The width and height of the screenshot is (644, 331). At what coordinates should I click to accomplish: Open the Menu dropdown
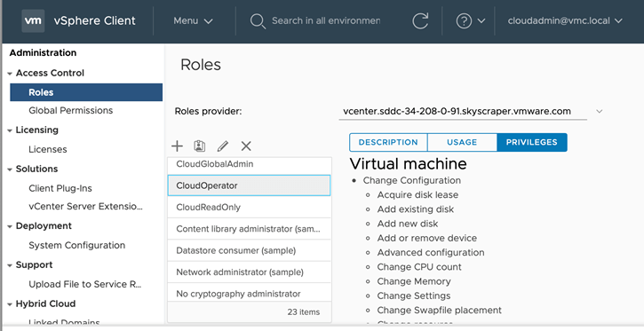[x=193, y=20]
